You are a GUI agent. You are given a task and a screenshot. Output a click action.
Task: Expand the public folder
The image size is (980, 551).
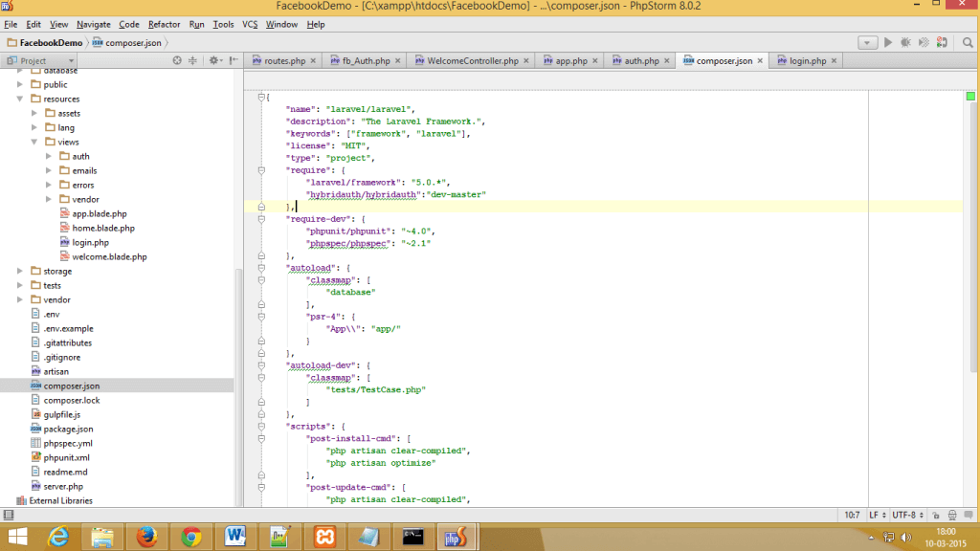[x=20, y=84]
